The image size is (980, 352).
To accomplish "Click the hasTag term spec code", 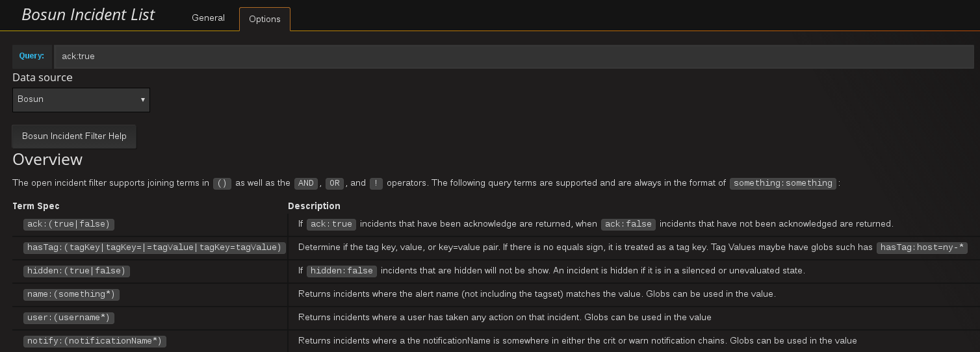I will pyautogui.click(x=155, y=247).
